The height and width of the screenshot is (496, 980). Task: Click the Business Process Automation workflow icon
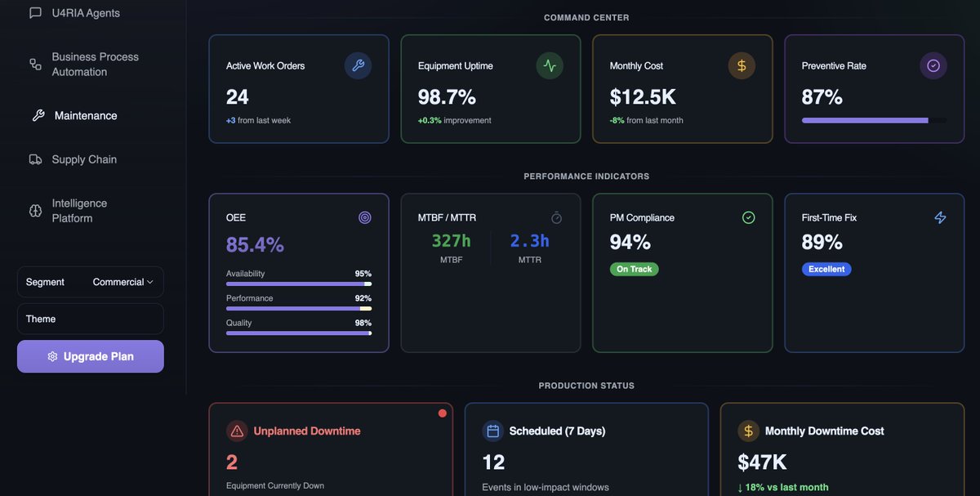(x=35, y=64)
